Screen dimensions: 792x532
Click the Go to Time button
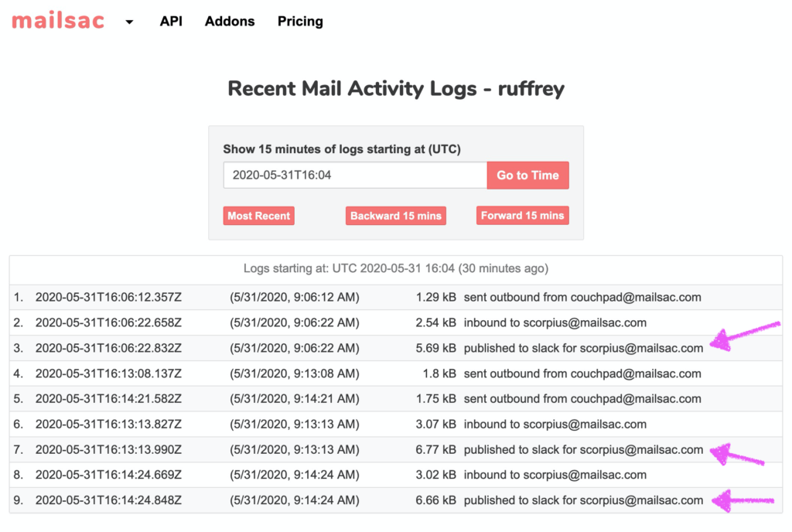(527, 176)
